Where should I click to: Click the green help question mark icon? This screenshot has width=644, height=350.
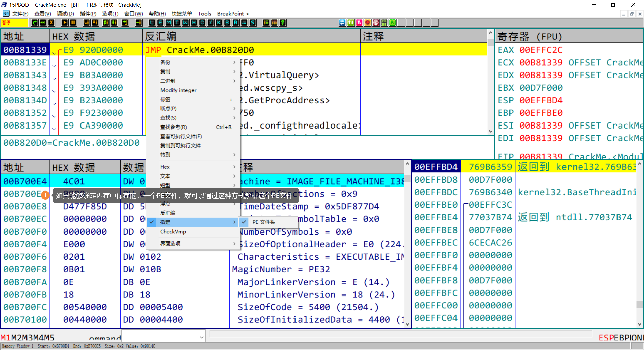tap(283, 22)
